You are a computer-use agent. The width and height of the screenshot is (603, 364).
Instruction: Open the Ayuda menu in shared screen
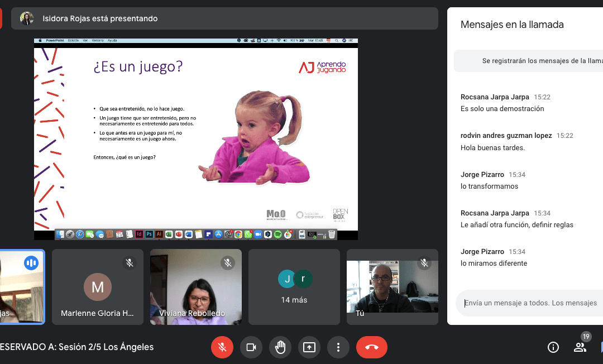tap(112, 40)
